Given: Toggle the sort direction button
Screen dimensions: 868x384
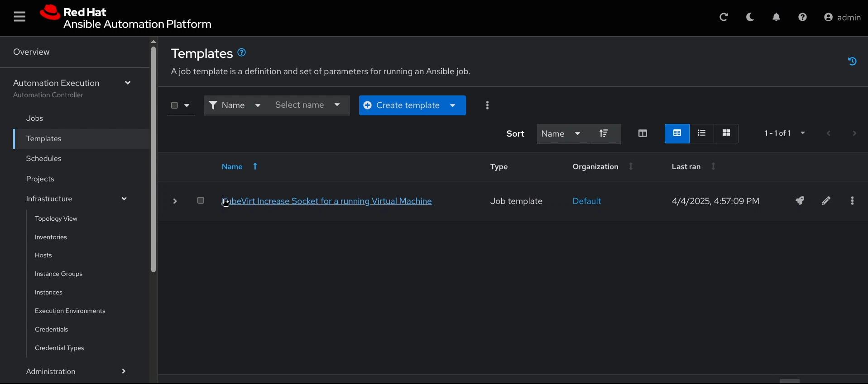Looking at the screenshot, I should coord(604,134).
